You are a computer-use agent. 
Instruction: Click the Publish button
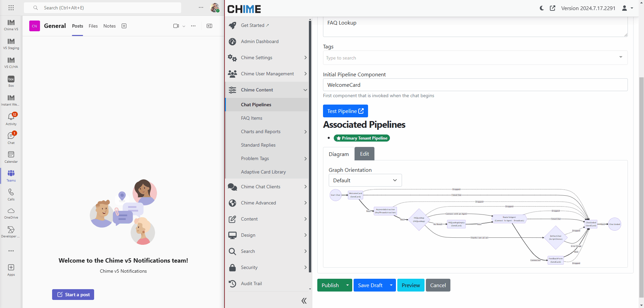330,285
